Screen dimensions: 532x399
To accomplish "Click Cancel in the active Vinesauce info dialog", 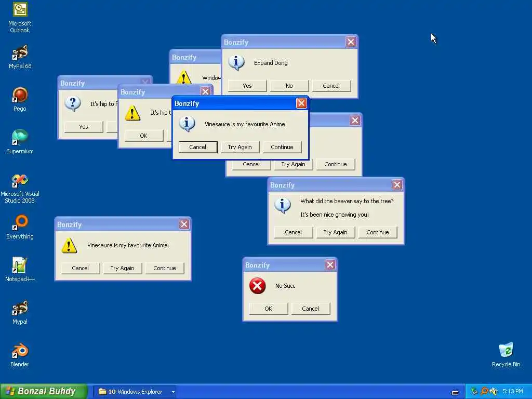I will [198, 147].
